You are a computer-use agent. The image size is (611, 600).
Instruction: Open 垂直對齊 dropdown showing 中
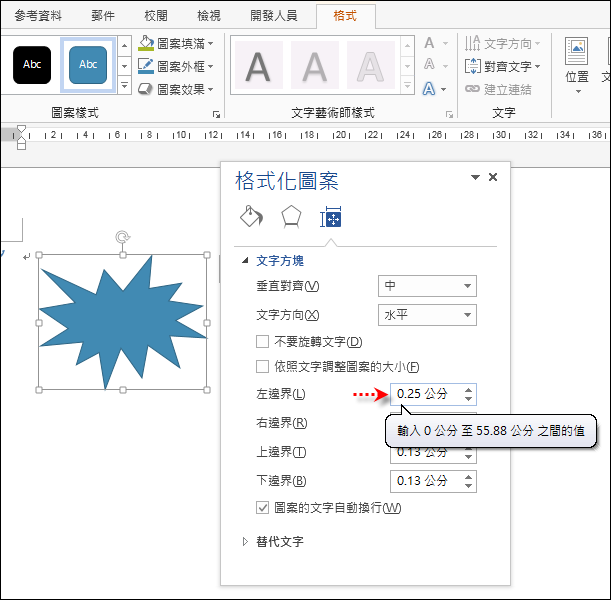click(x=427, y=286)
